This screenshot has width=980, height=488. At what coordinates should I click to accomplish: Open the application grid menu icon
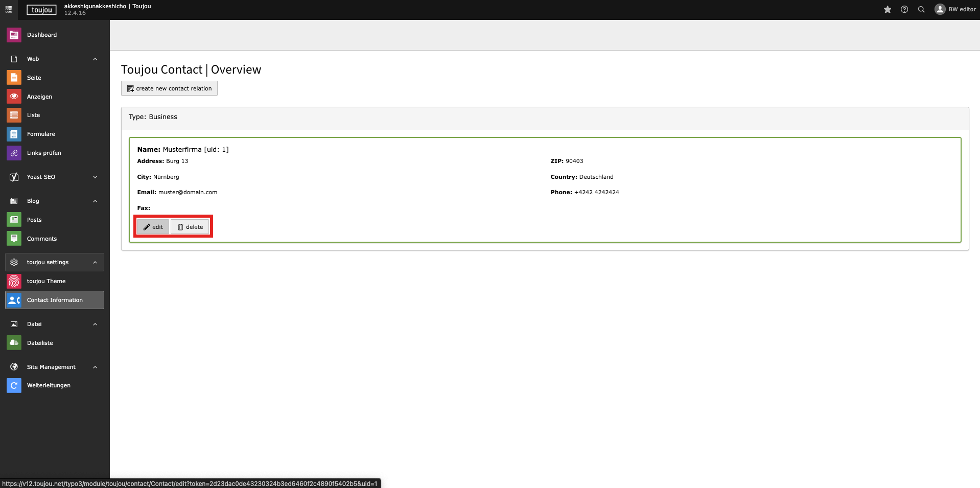[9, 10]
